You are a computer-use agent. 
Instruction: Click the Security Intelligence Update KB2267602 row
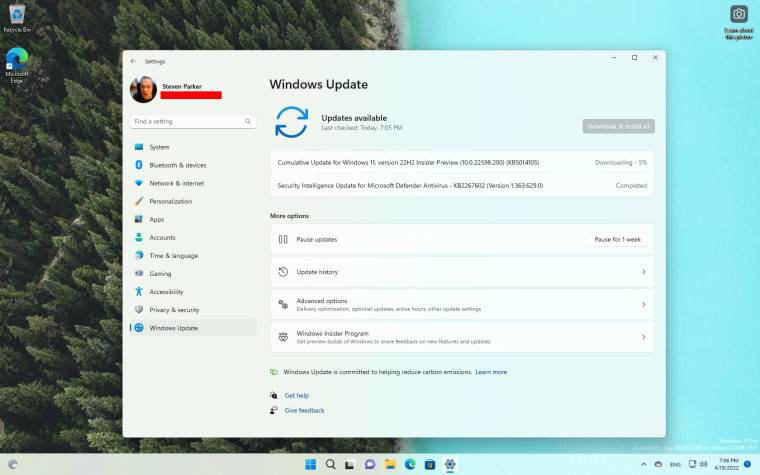pos(462,185)
